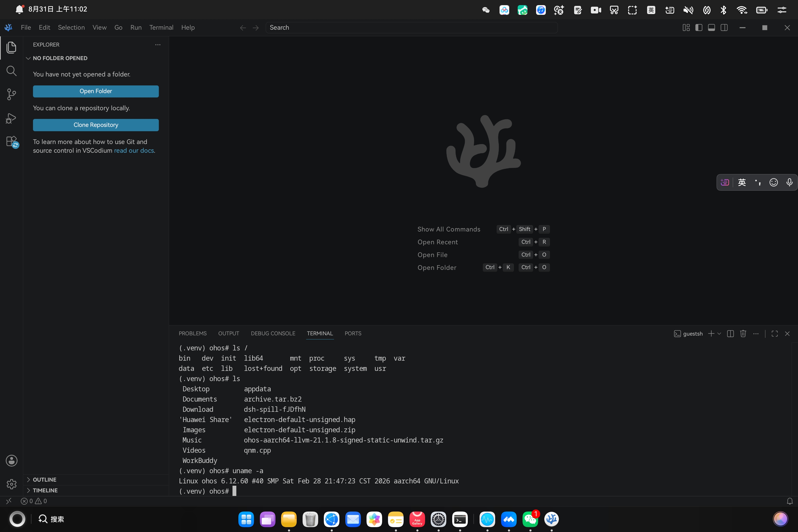
Task: Add a new terminal with plus icon
Action: pos(711,334)
